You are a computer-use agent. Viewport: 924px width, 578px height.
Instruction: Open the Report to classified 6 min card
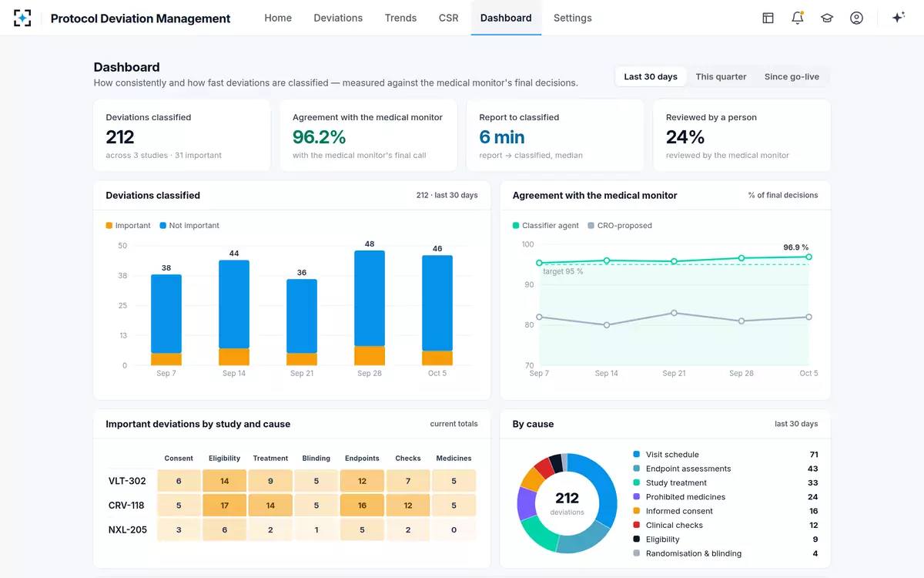555,135
